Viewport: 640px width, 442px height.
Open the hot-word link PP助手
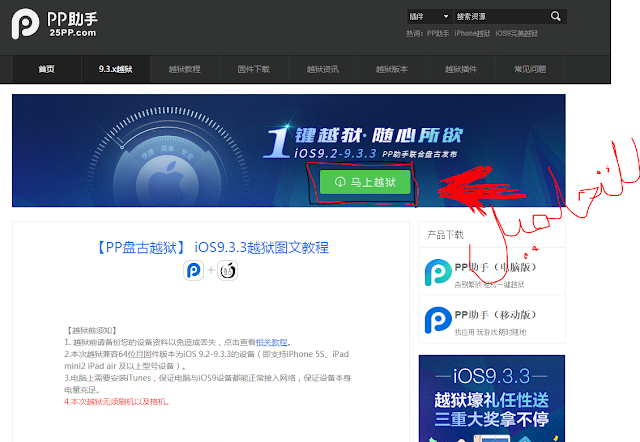coord(438,33)
